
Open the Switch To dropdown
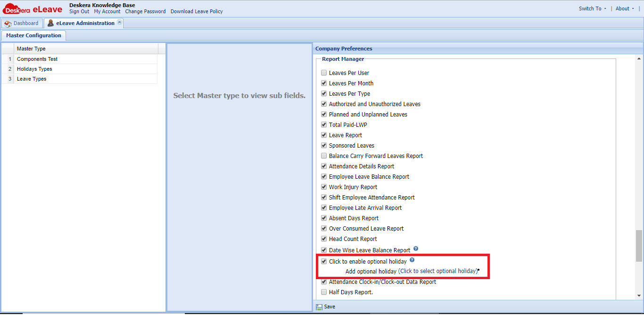pyautogui.click(x=593, y=8)
